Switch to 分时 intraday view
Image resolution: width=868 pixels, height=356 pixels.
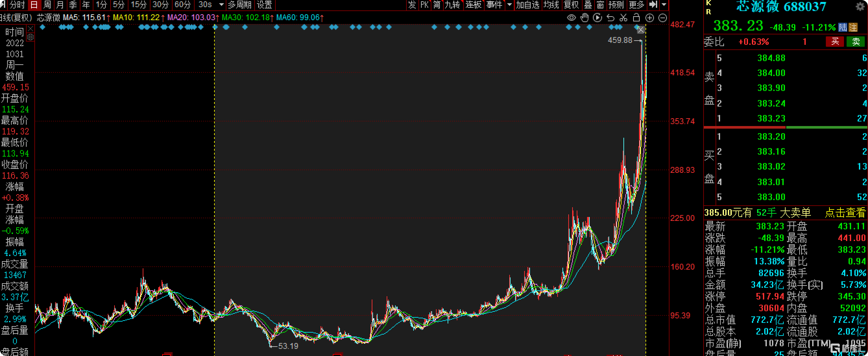[x=17, y=5]
